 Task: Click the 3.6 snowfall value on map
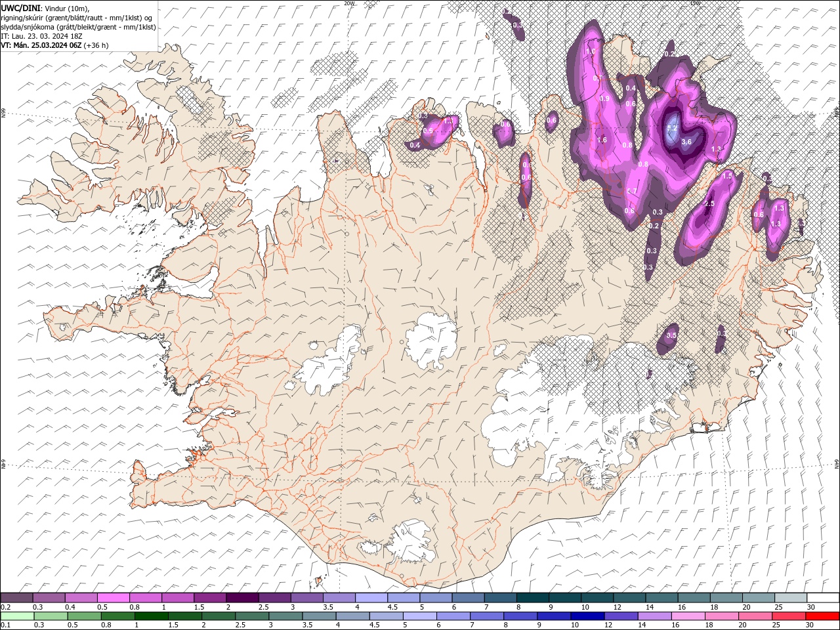coord(687,142)
